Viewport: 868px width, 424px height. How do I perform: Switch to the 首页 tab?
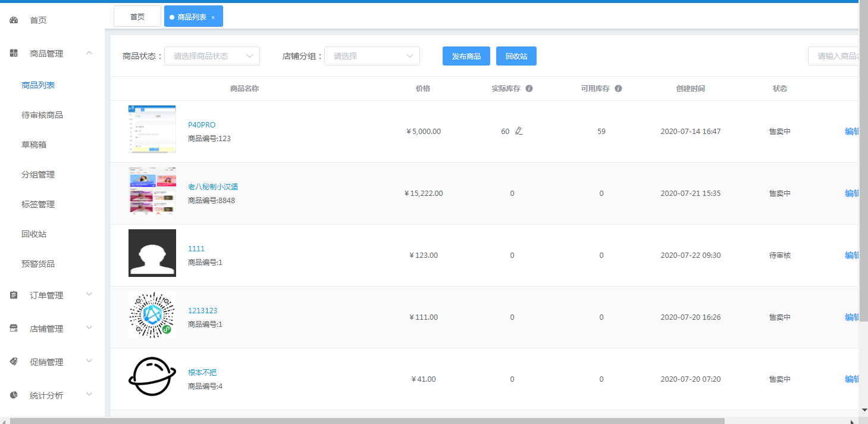[x=137, y=17]
